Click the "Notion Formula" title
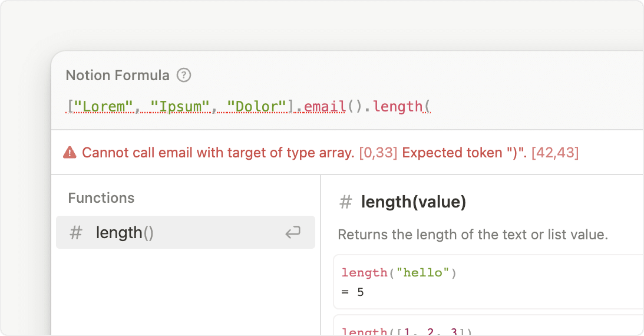 pyautogui.click(x=117, y=75)
